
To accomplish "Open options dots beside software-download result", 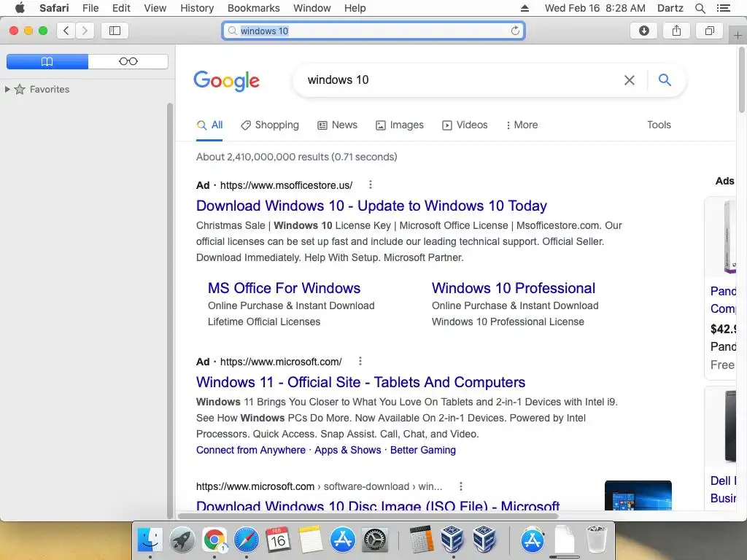I will (x=461, y=486).
